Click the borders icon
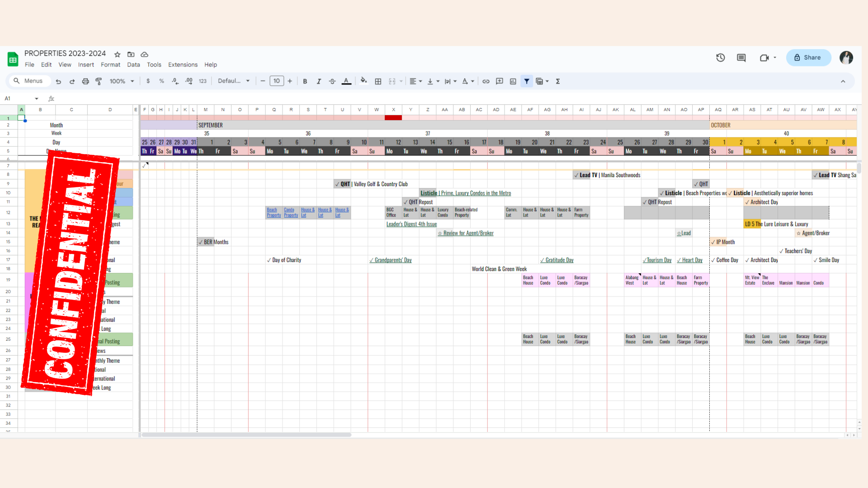The image size is (868, 488). click(x=378, y=81)
